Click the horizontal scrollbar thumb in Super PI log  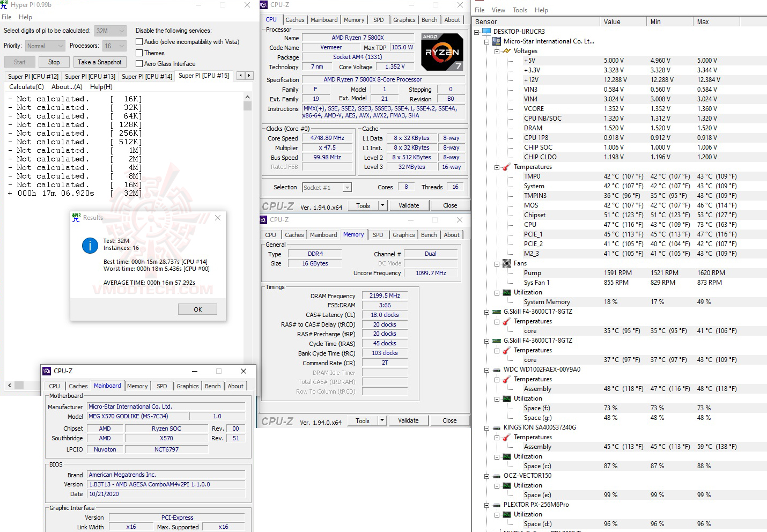click(19, 385)
